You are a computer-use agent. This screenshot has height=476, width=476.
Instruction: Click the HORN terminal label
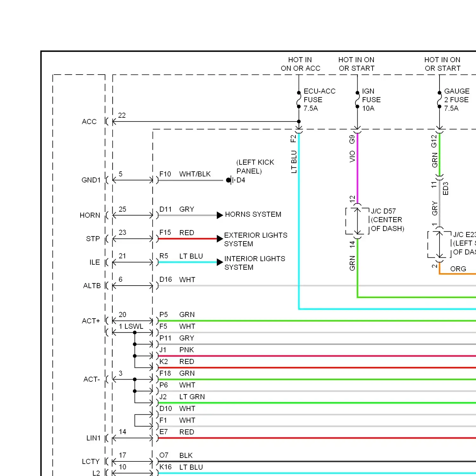tap(90, 215)
